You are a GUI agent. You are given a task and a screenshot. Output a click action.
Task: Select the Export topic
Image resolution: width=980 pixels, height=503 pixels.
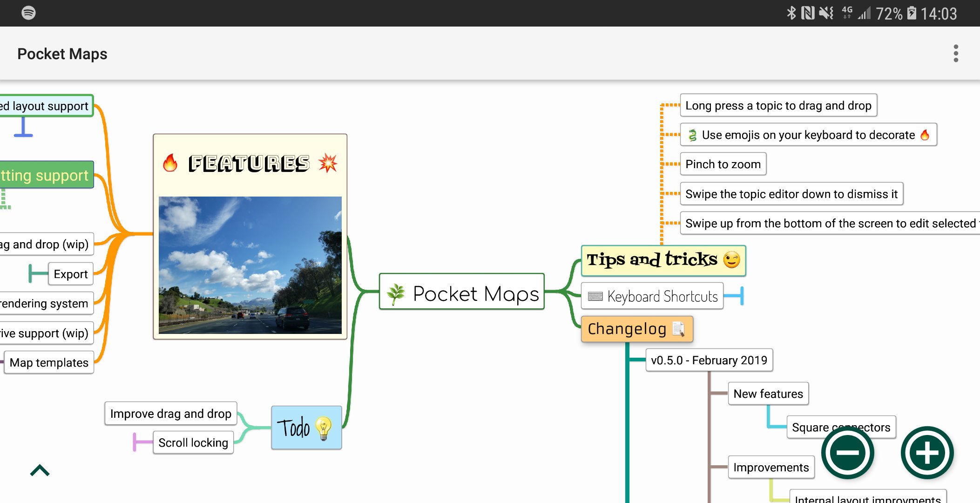coord(71,274)
